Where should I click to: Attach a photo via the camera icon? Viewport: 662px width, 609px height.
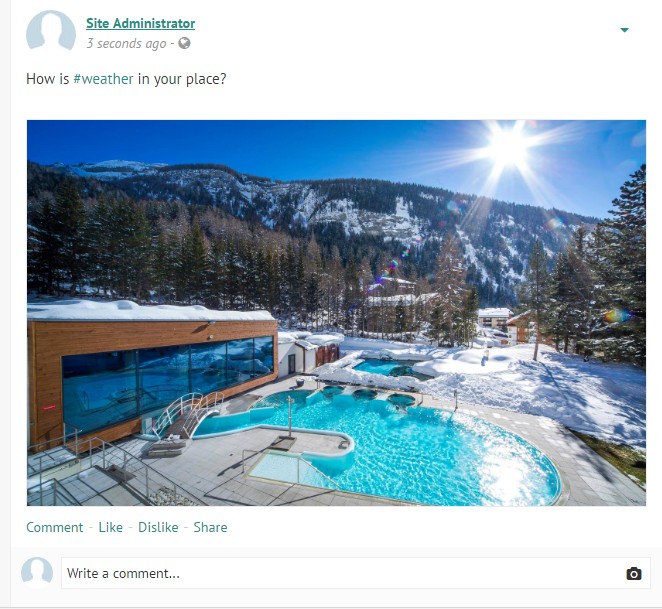634,574
